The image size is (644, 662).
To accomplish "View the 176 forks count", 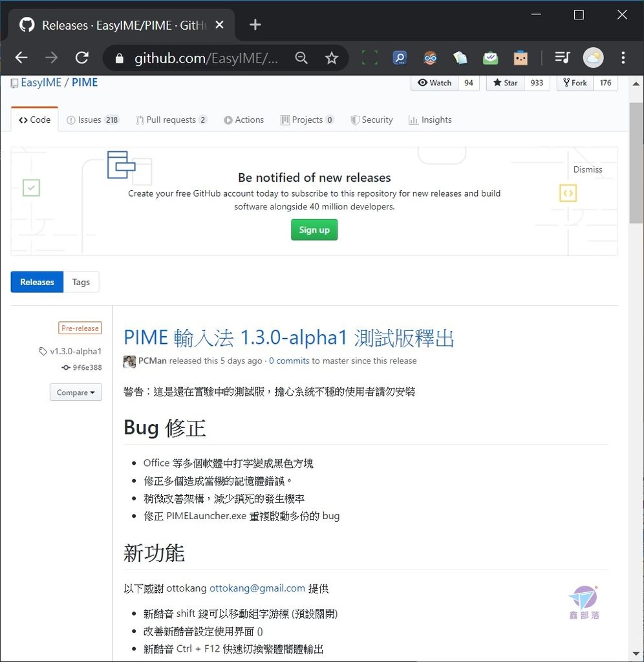I will tap(605, 83).
